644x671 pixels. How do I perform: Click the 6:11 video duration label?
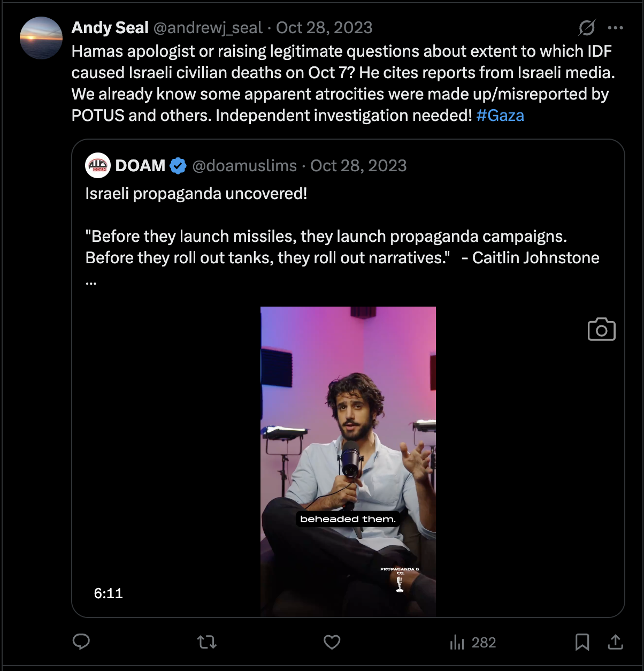(109, 593)
